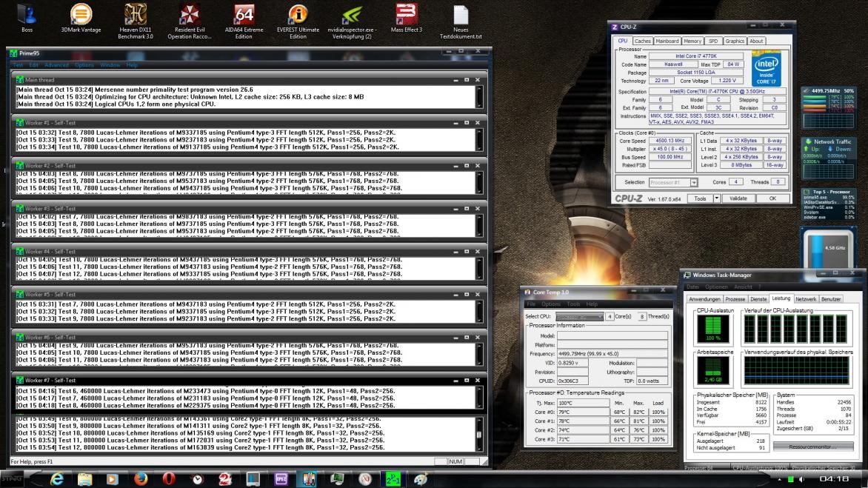Screen dimensions: 868x488
Task: Click the volume speaker tray icon
Action: pos(801,479)
